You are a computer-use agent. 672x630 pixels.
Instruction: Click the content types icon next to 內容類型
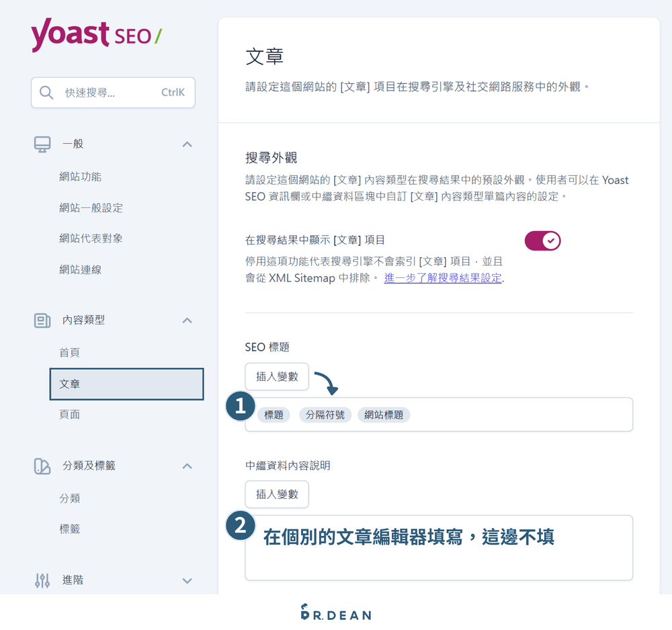coord(42,320)
